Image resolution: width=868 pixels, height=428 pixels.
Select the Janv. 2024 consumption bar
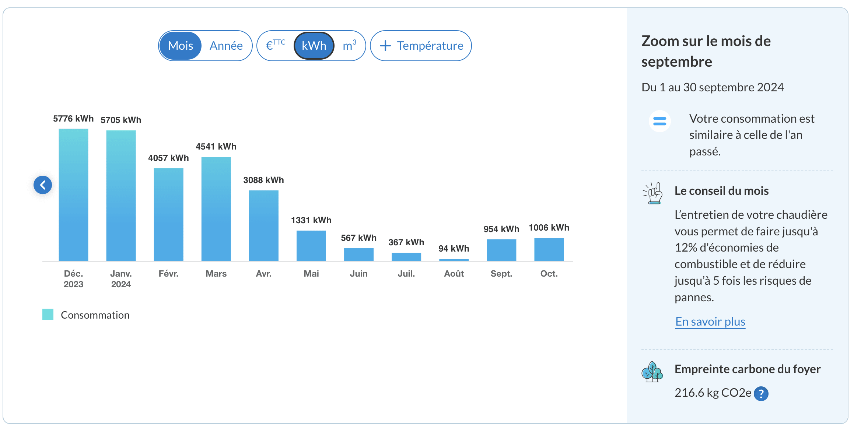point(121,196)
